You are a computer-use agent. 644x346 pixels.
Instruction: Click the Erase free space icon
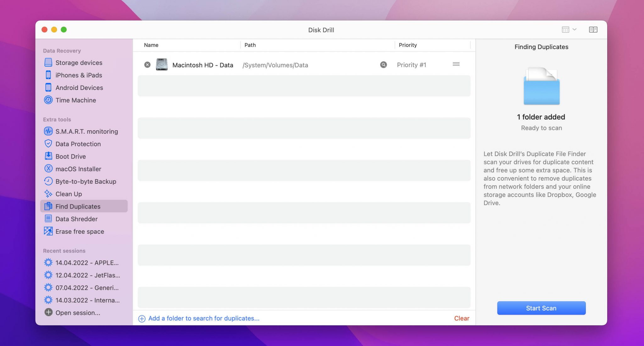[x=48, y=231]
